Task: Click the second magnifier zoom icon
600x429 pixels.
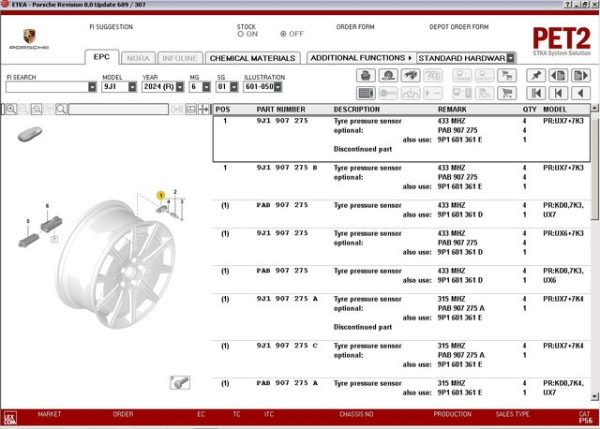Action: (36, 109)
